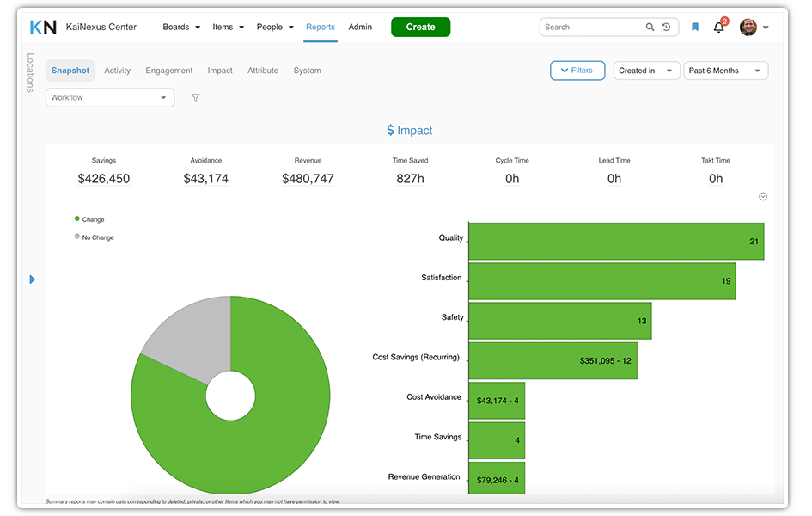Image resolution: width=812 pixels, height=516 pixels.
Task: Click the user profile avatar
Action: (x=748, y=28)
